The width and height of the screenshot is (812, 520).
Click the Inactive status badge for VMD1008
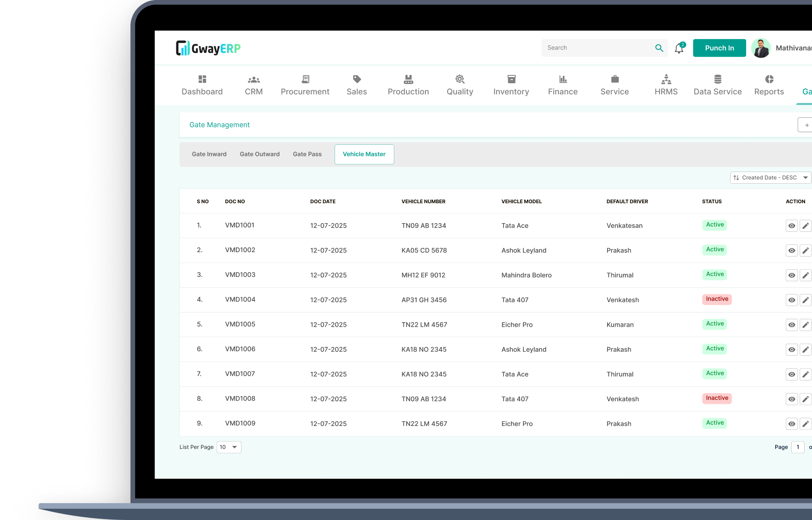point(717,398)
